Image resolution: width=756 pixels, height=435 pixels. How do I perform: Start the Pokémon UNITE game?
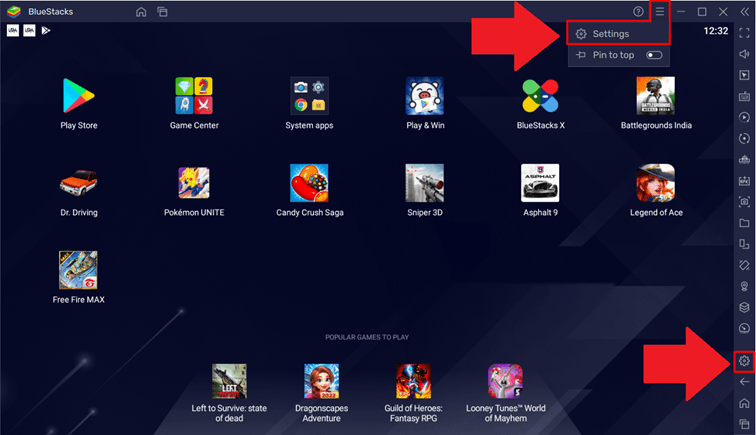[x=194, y=184]
